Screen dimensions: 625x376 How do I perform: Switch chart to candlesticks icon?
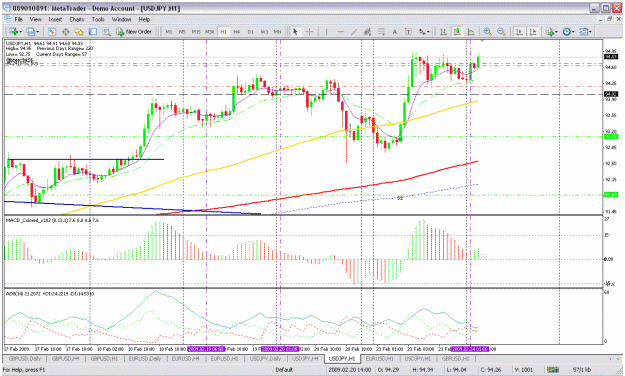[x=457, y=31]
